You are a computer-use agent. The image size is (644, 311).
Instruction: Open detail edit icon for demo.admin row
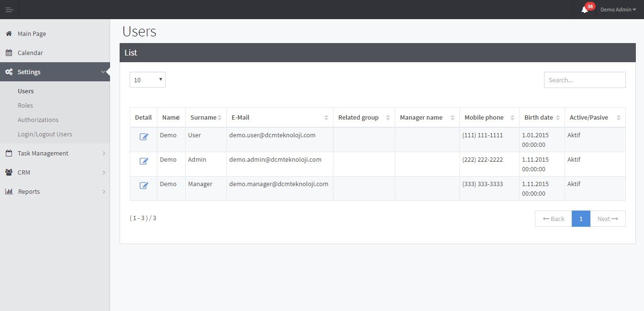tap(144, 161)
